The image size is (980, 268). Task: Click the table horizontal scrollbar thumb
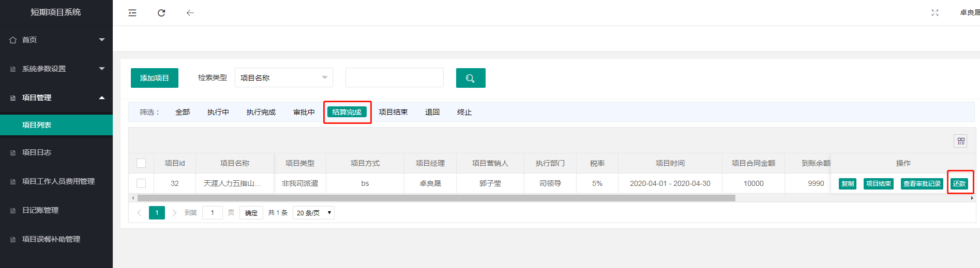(x=436, y=198)
